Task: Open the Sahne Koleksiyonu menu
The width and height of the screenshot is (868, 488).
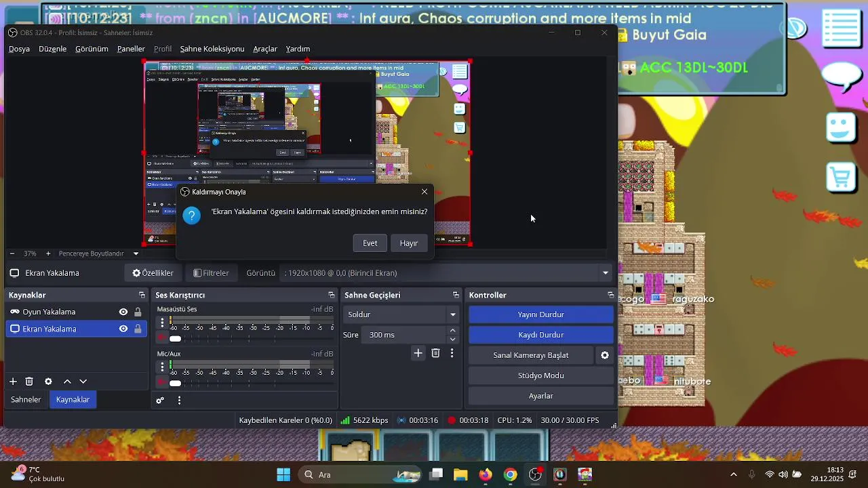Action: [212, 49]
